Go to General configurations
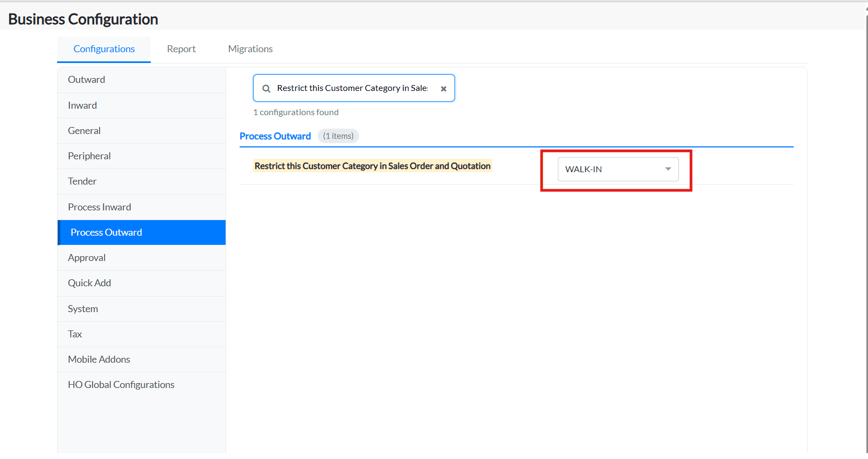The width and height of the screenshot is (868, 459). pos(84,131)
